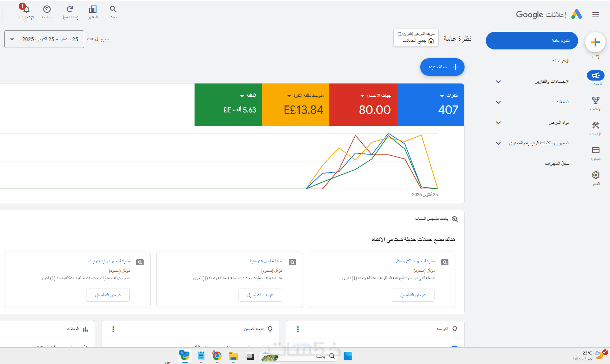
Task: Open the search magnifier icon in top bar
Action: click(x=113, y=9)
